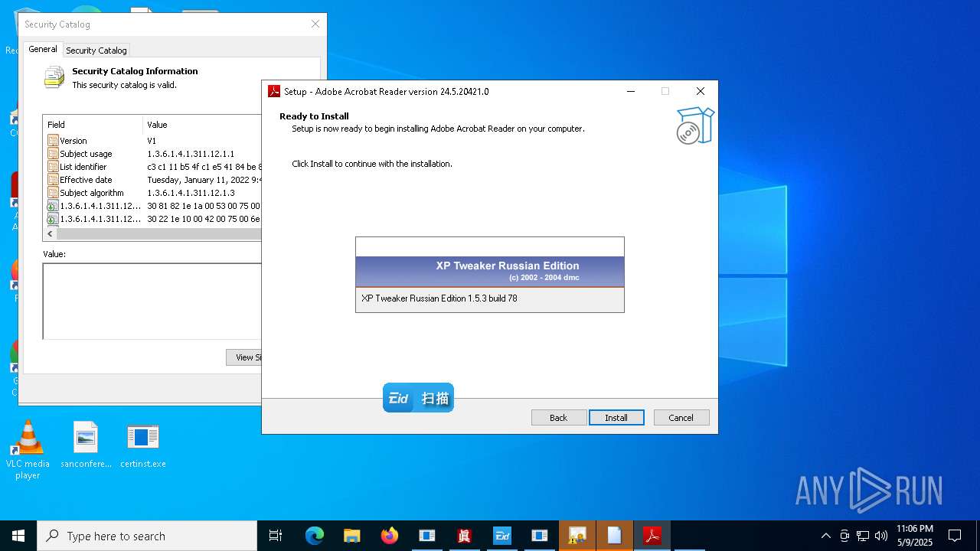Close the Adobe Acrobat Reader Setup window
This screenshot has width=980, height=551.
700,91
